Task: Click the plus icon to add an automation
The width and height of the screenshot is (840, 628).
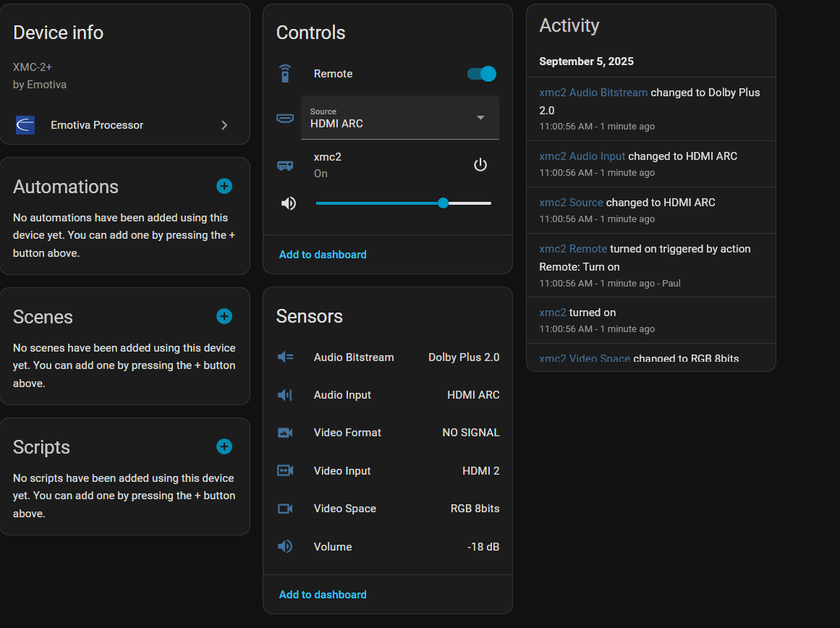Action: [224, 186]
